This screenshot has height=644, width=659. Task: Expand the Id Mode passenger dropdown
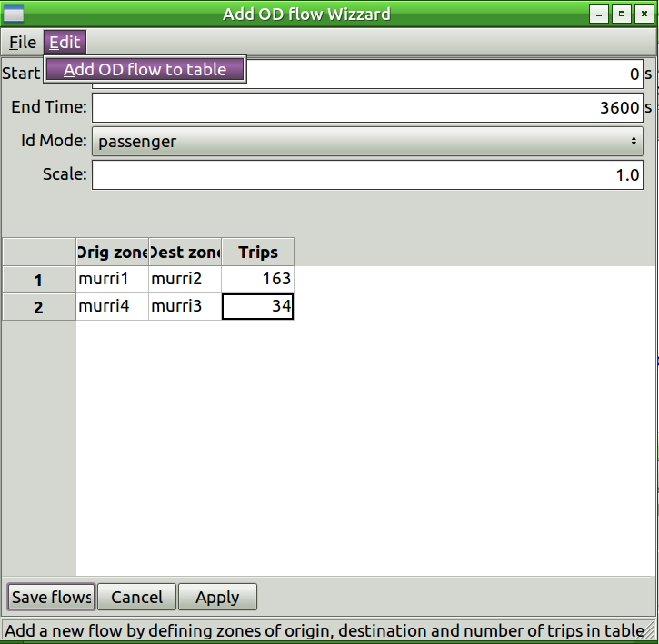click(x=366, y=141)
